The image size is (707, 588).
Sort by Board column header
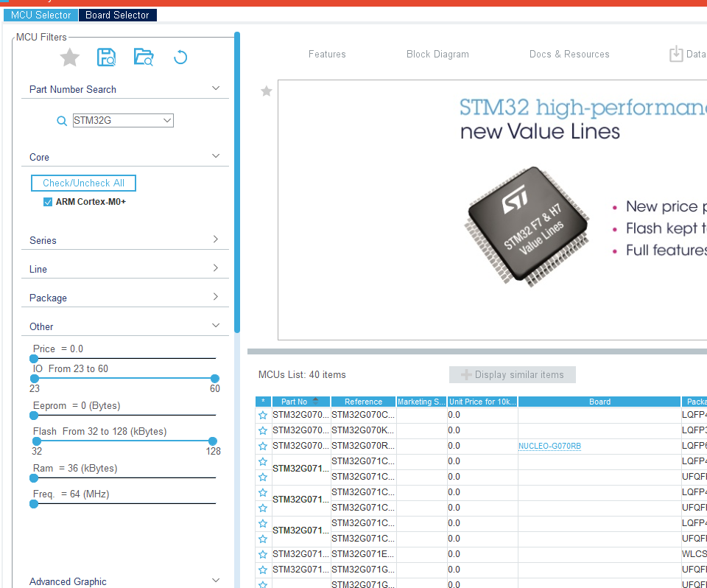coord(599,402)
